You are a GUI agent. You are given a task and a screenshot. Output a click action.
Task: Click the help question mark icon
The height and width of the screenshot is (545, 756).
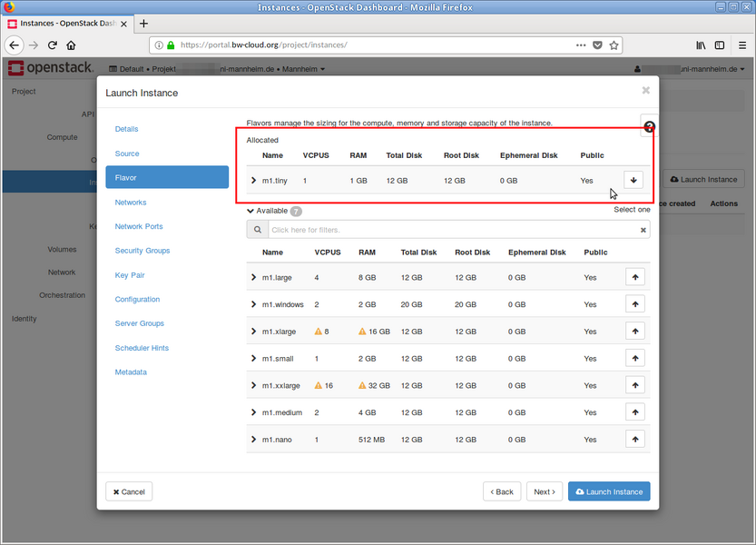[650, 128]
